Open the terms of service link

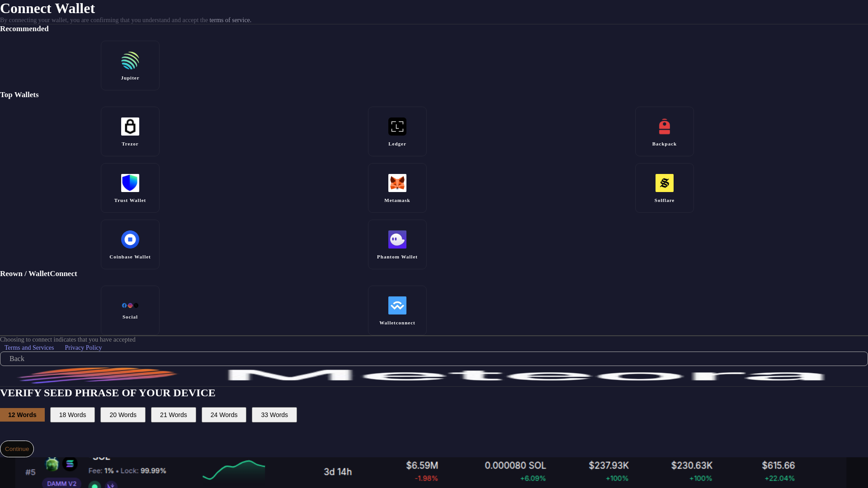tap(230, 20)
